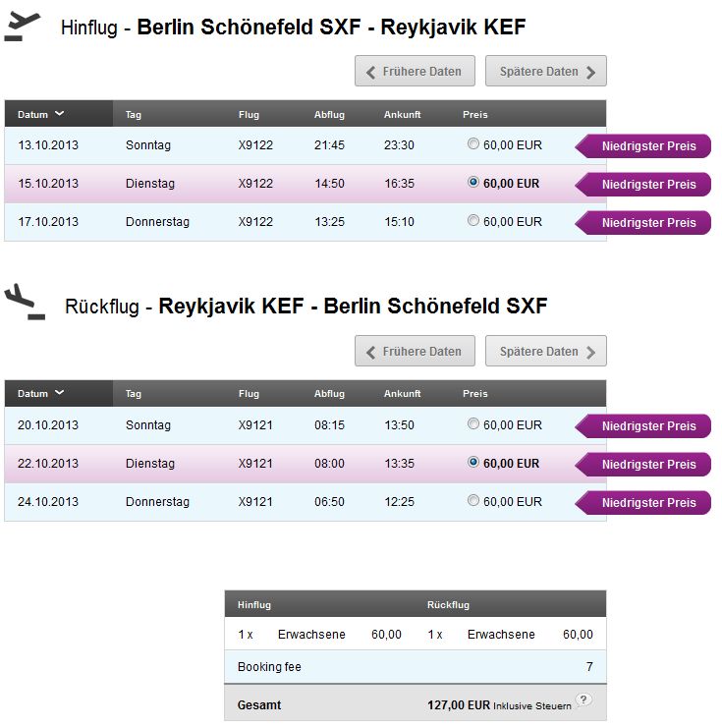Click the Preis column header in outbound table
The height and width of the screenshot is (728, 722).
(475, 115)
